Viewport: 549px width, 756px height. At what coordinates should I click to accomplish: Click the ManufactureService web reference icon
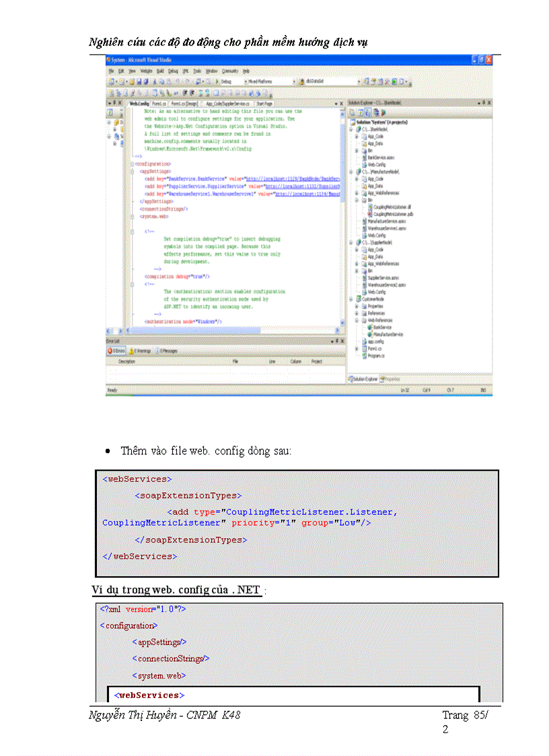369,334
